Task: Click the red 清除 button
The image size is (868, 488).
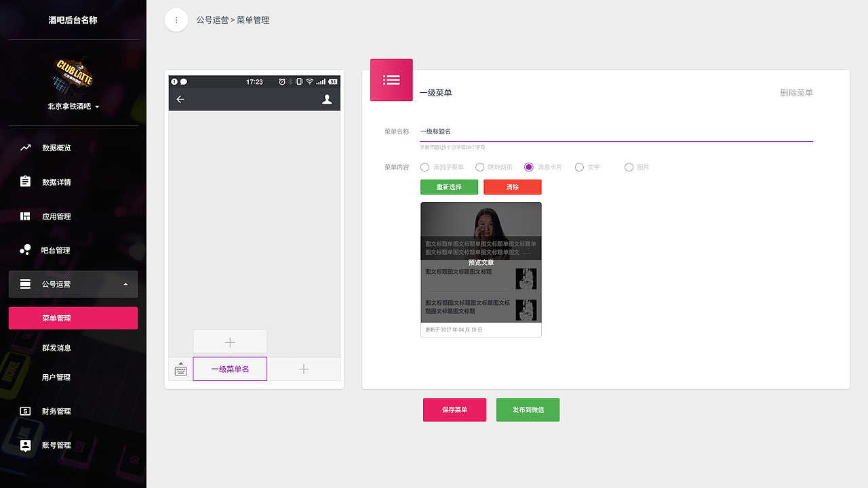Action: 513,187
